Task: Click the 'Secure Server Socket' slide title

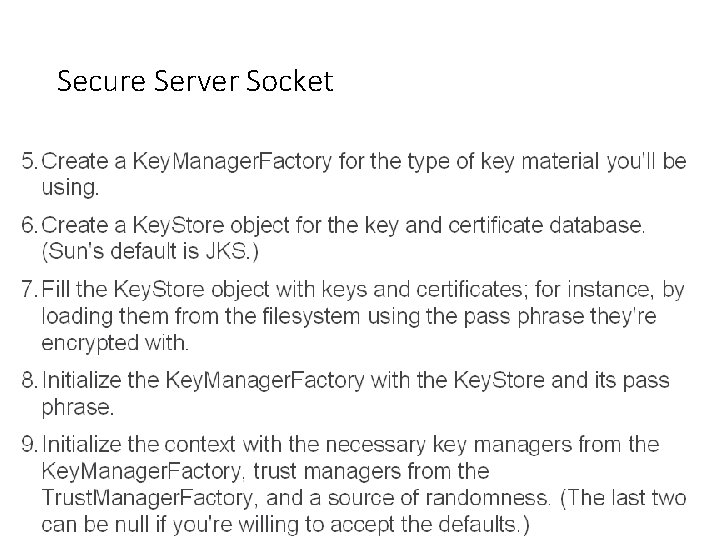Action: 195,82
